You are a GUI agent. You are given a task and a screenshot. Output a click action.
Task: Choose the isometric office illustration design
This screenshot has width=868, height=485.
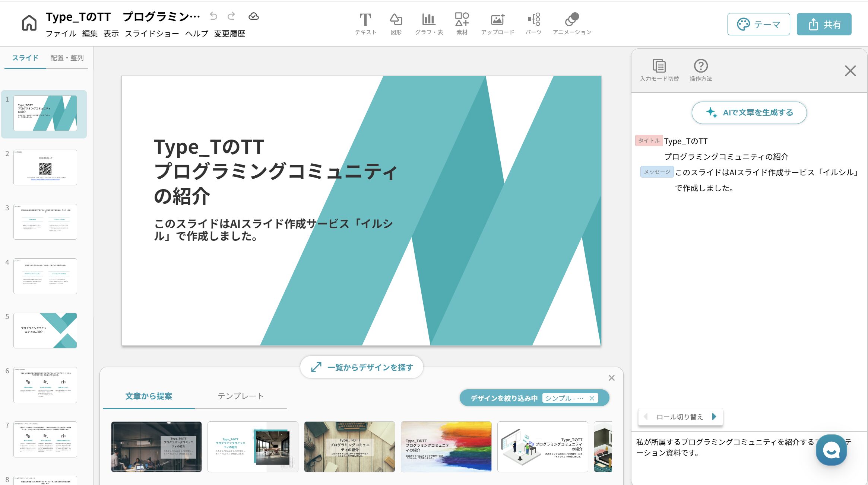(543, 447)
